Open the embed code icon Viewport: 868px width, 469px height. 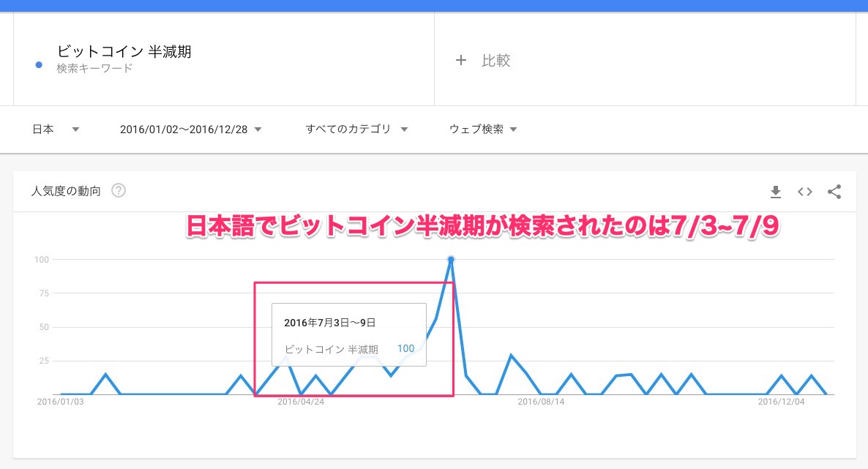805,192
